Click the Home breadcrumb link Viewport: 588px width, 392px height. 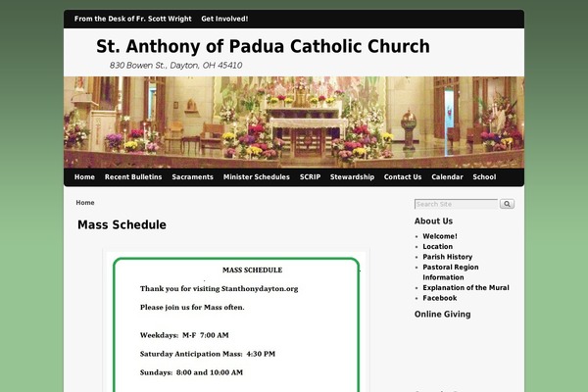[x=85, y=203]
